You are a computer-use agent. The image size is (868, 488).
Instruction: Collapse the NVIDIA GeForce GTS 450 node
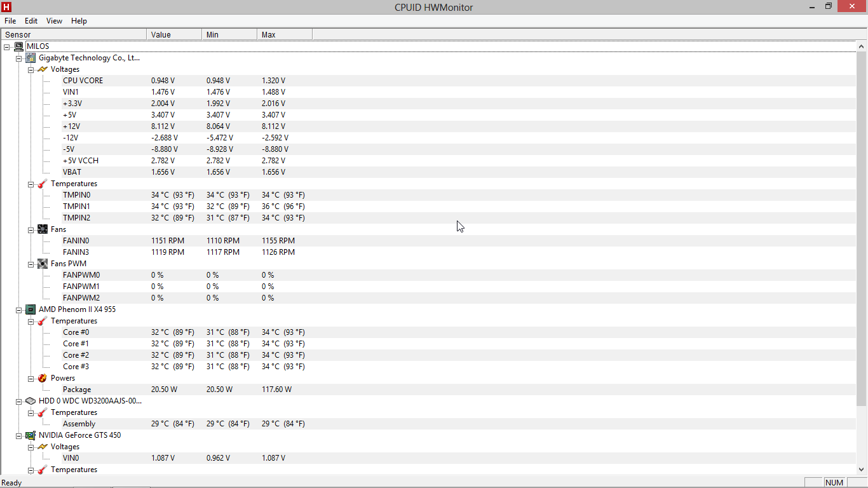click(19, 435)
